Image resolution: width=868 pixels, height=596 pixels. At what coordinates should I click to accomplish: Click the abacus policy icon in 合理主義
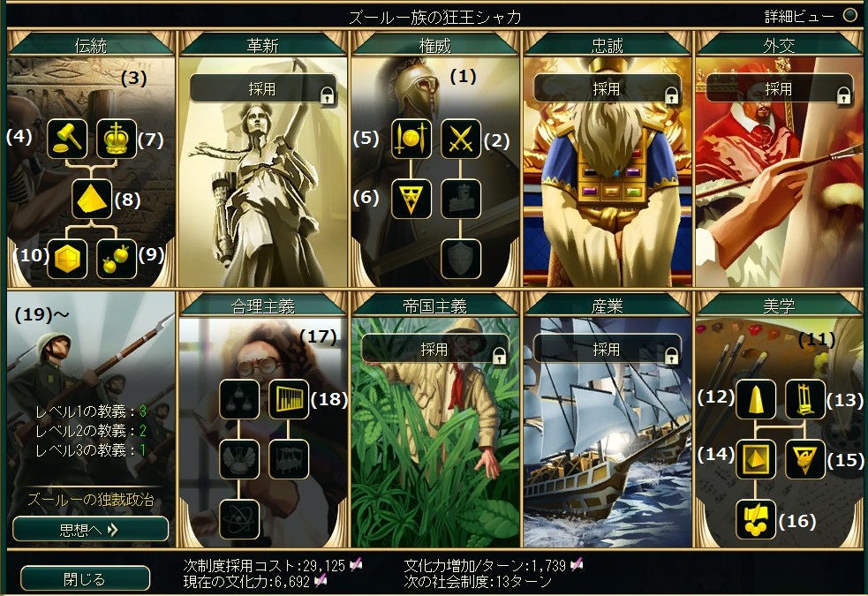289,399
